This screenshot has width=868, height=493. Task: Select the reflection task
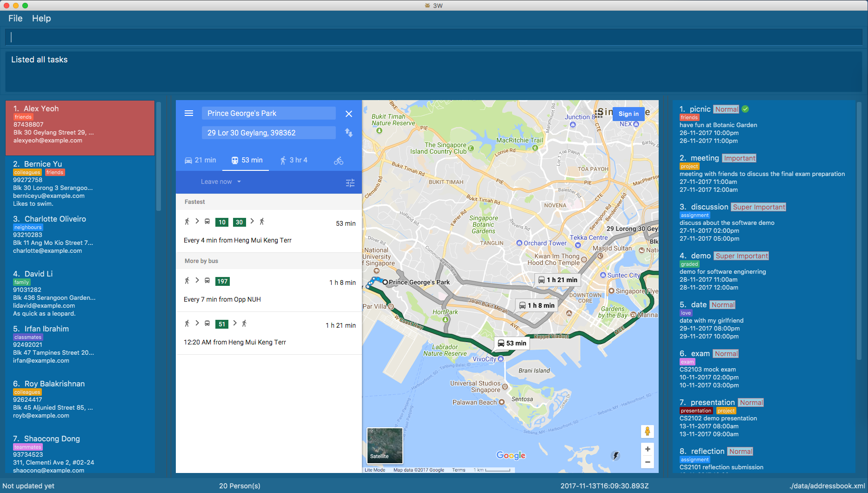(763, 459)
